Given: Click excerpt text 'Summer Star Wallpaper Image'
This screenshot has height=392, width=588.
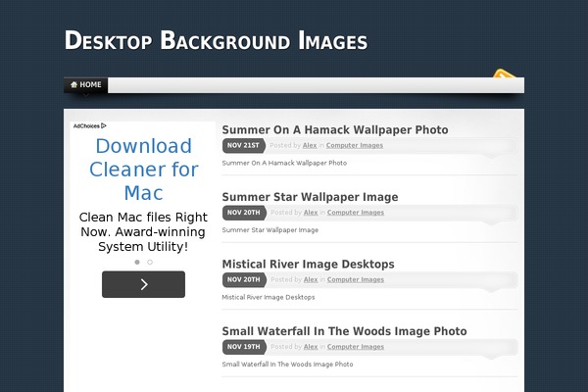Looking at the screenshot, I should (270, 230).
